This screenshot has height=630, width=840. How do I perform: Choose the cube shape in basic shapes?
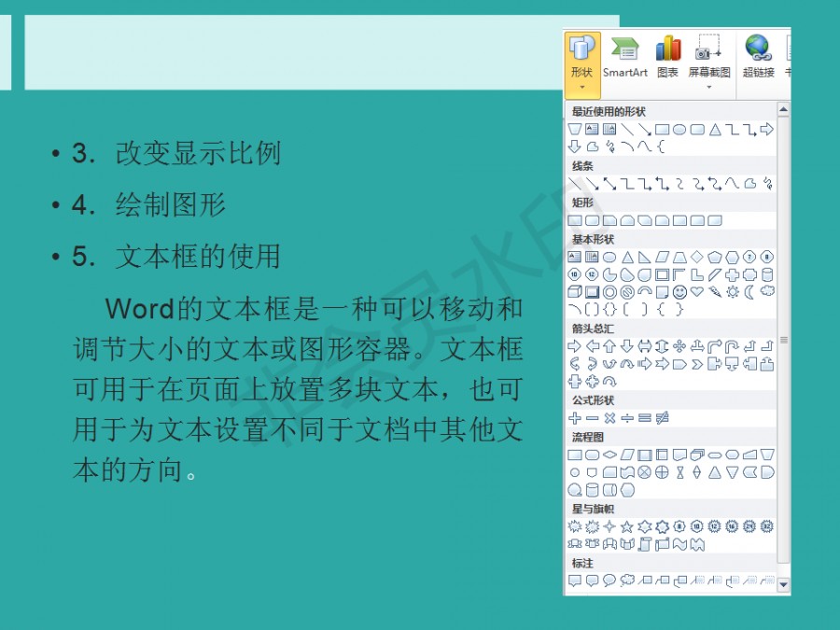(x=575, y=292)
